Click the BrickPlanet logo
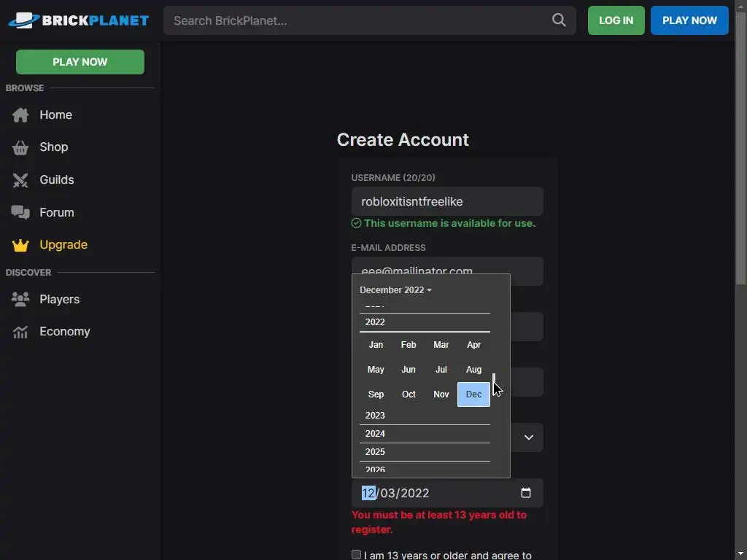 (x=79, y=20)
